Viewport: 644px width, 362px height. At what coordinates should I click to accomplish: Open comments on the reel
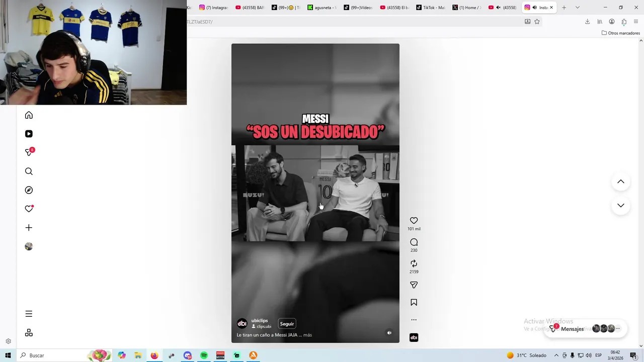(414, 242)
